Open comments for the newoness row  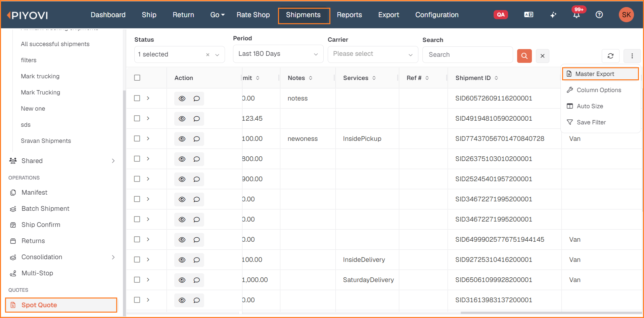tap(196, 139)
